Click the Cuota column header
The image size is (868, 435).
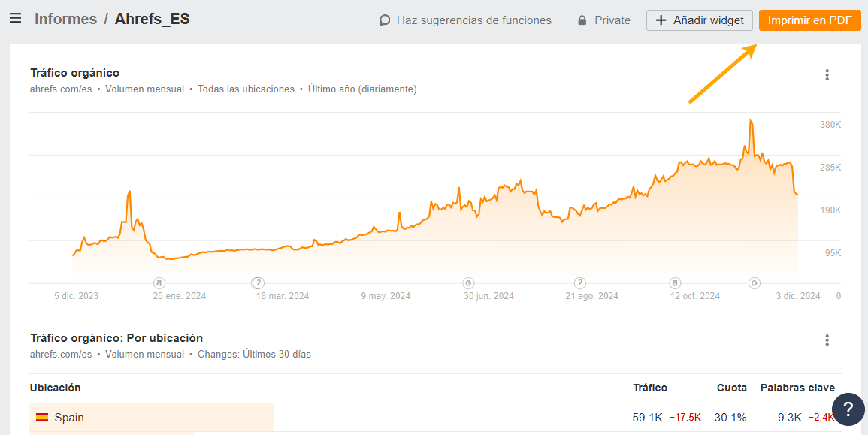pos(732,388)
